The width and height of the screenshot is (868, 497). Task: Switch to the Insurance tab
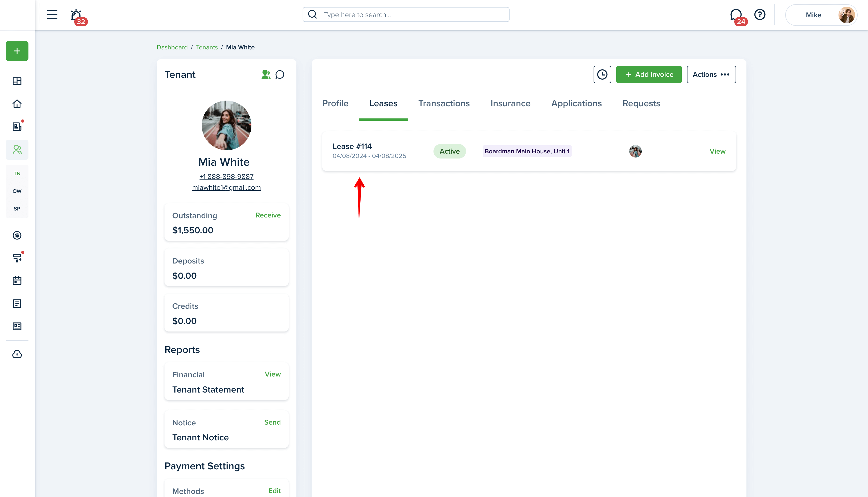510,103
